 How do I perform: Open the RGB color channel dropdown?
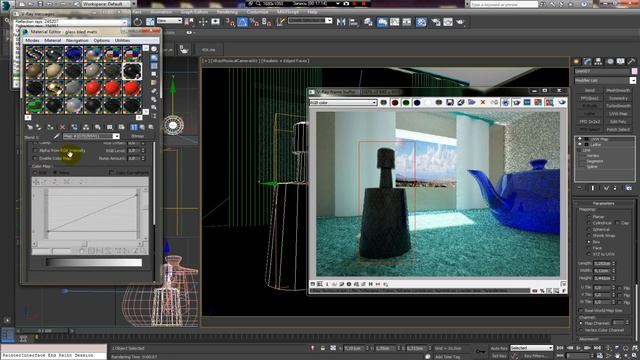point(343,102)
